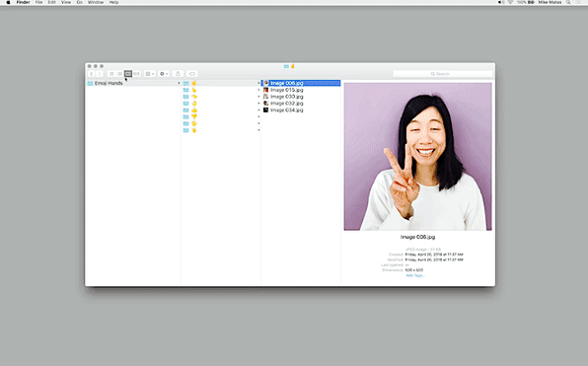Open the Window menu
Image resolution: width=588 pixels, height=366 pixels.
point(96,2)
